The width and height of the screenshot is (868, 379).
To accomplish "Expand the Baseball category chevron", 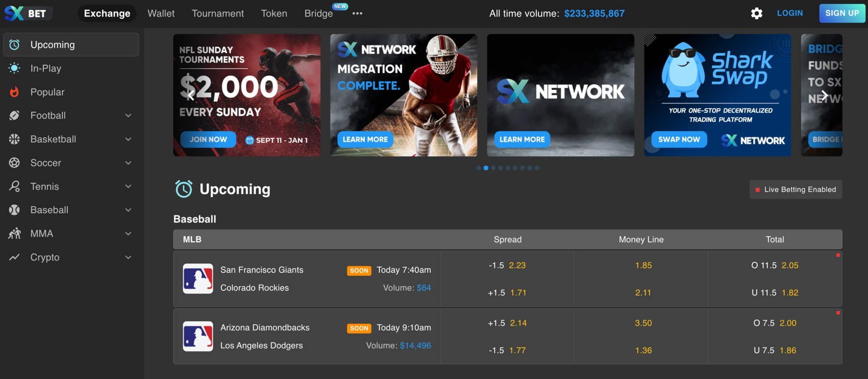I will point(128,210).
